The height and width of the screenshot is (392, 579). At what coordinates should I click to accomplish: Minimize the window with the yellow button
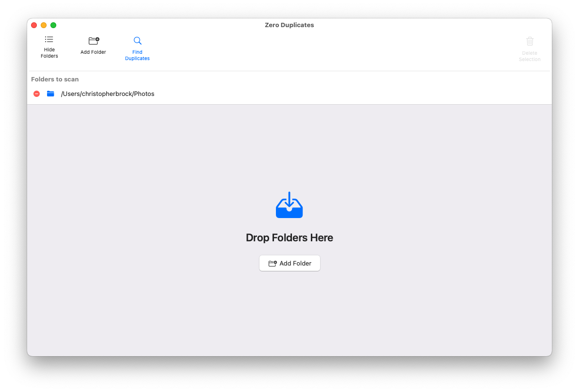click(x=44, y=25)
